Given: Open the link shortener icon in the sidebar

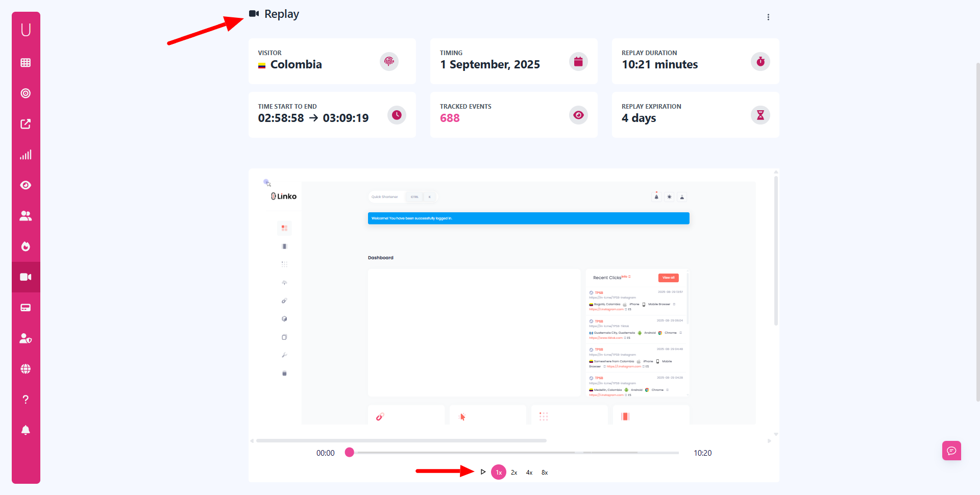Looking at the screenshot, I should [x=26, y=123].
